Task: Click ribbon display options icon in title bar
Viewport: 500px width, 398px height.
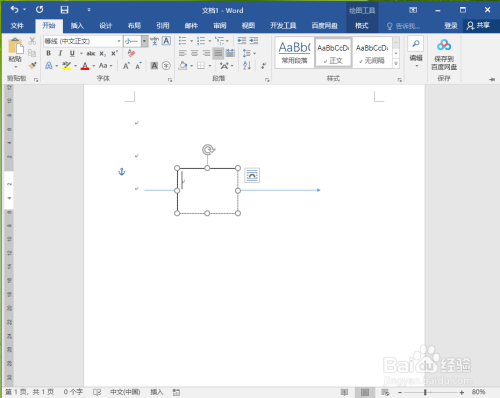Action: pos(413,10)
